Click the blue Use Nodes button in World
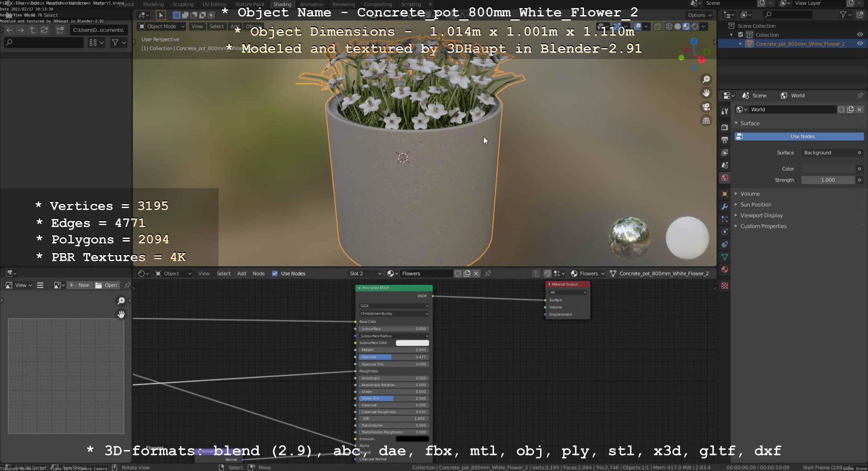Image resolution: width=868 pixels, height=471 pixels. pyautogui.click(x=799, y=136)
